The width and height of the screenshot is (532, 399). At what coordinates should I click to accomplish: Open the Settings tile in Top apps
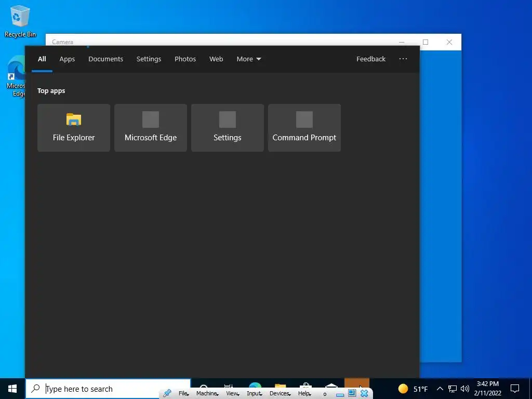[x=228, y=128]
